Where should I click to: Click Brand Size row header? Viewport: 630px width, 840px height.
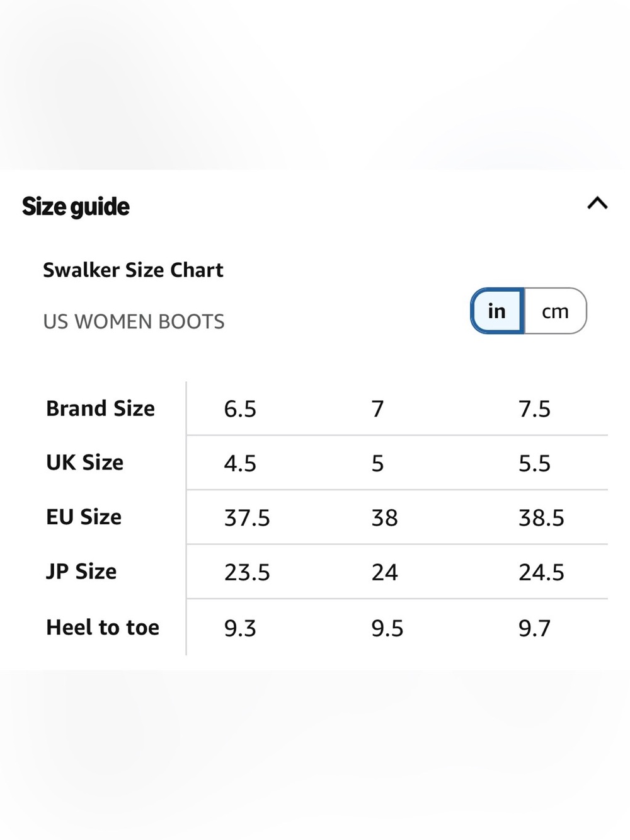tap(100, 408)
